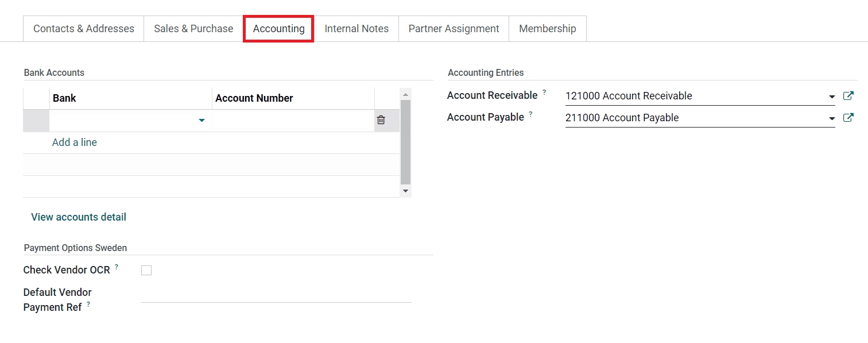Open external link for Account Receivable
The width and height of the screenshot is (868, 343).
(x=848, y=96)
